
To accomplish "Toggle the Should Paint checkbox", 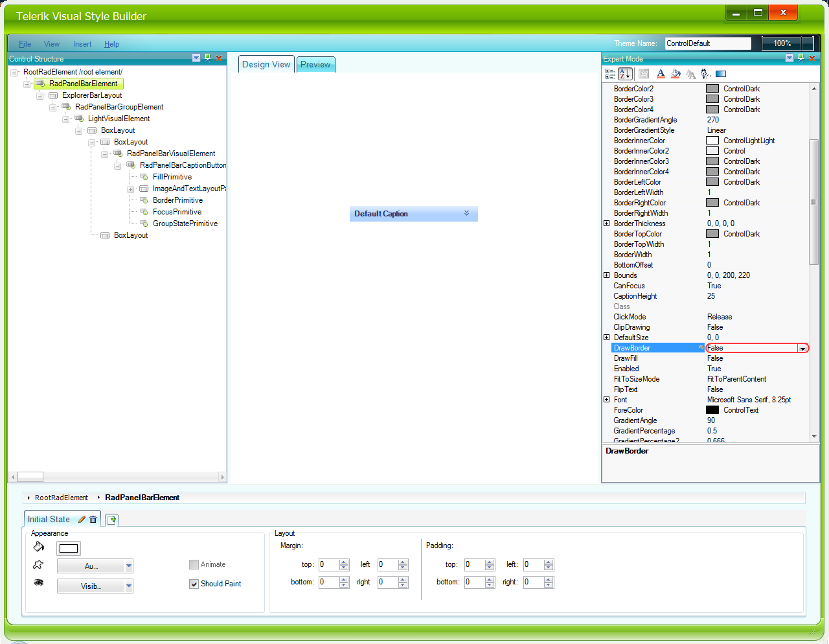I will click(194, 584).
